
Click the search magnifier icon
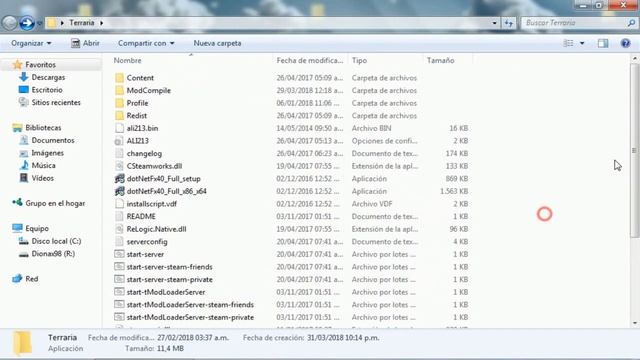coord(631,23)
